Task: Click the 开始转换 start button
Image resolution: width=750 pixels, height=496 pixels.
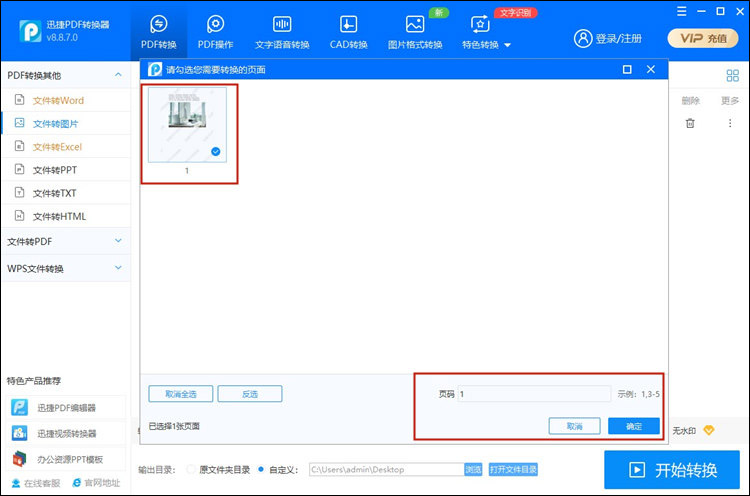Action: click(x=672, y=470)
